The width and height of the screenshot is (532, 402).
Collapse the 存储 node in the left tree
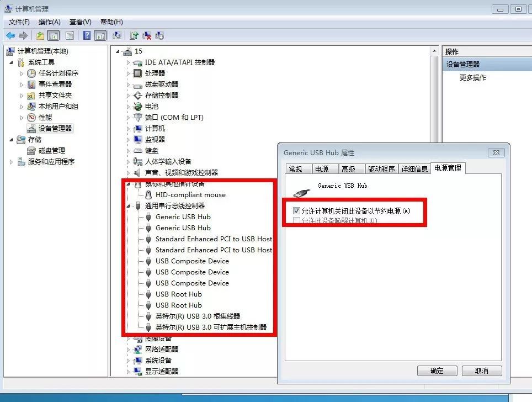click(11, 140)
